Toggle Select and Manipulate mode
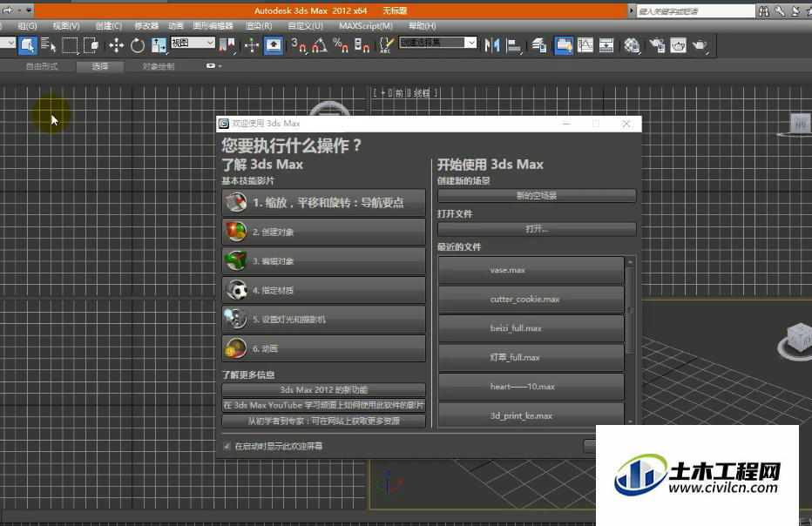The image size is (812, 526). click(252, 45)
